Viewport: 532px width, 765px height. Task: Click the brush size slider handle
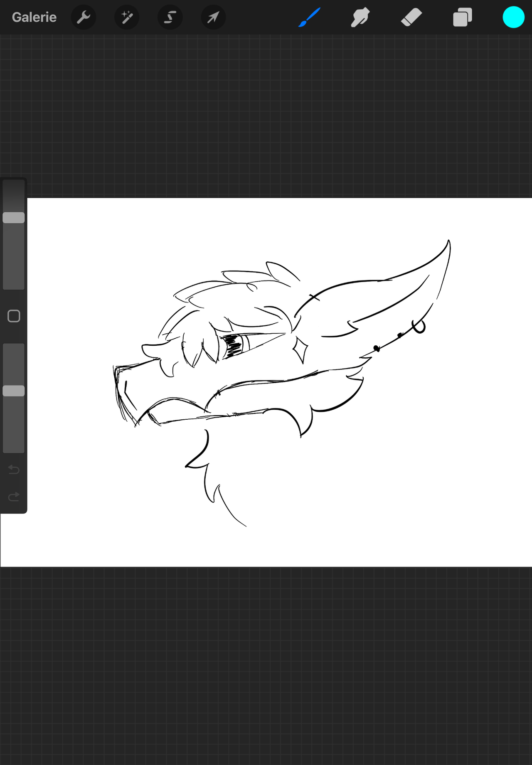point(14,218)
